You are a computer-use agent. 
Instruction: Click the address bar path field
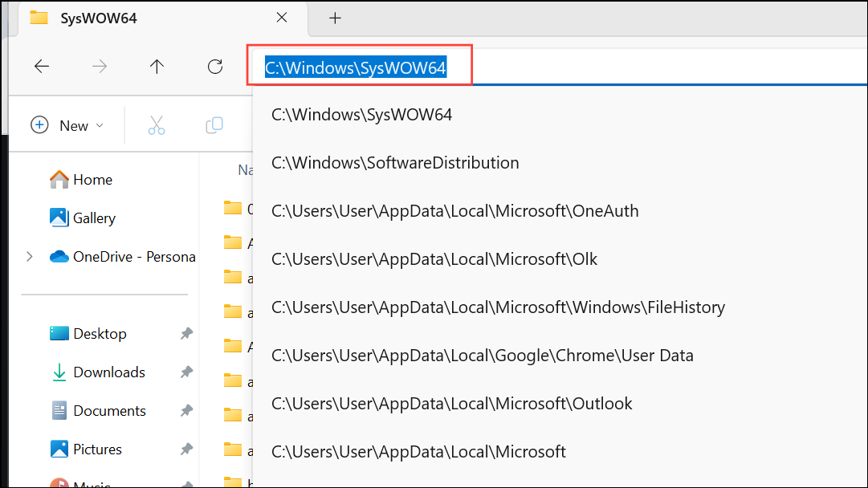(562, 68)
